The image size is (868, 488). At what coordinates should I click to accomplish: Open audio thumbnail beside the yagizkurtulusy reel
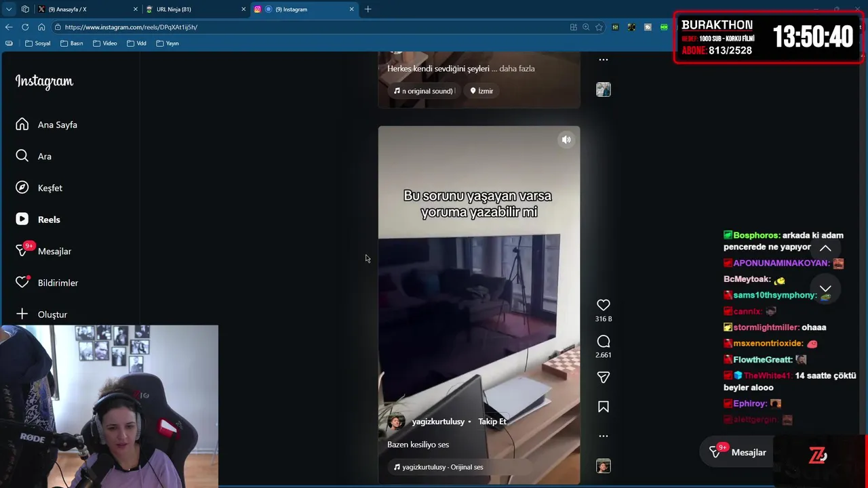pos(604,466)
